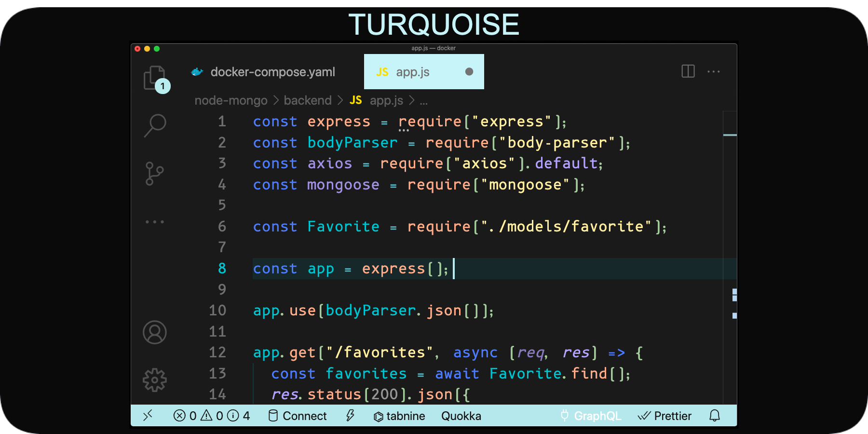Open the Search panel
This screenshot has width=868, height=434.
click(x=154, y=125)
